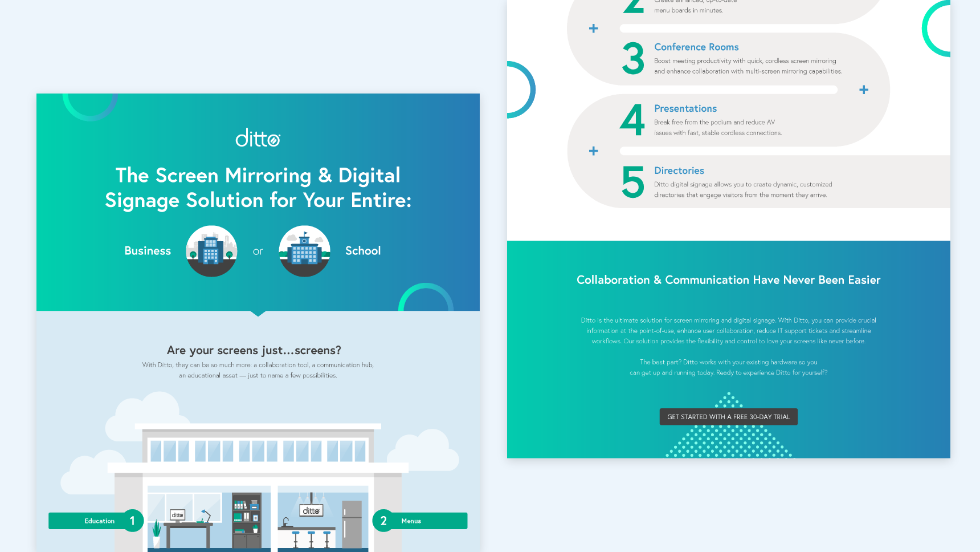
Task: Click the large number 4
Action: [632, 120]
